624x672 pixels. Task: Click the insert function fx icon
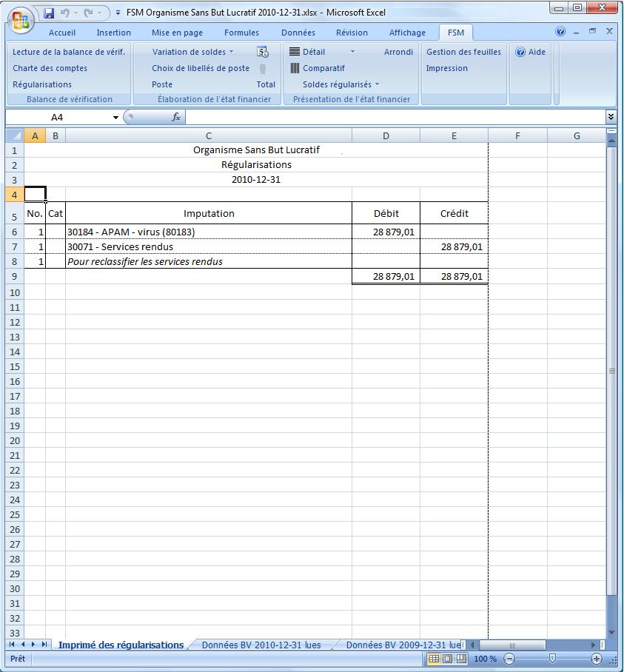176,117
